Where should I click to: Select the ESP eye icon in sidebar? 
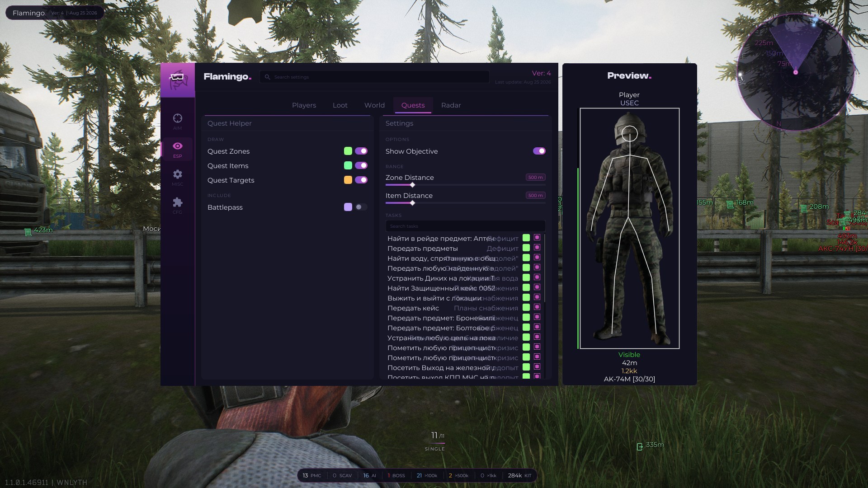(x=177, y=146)
